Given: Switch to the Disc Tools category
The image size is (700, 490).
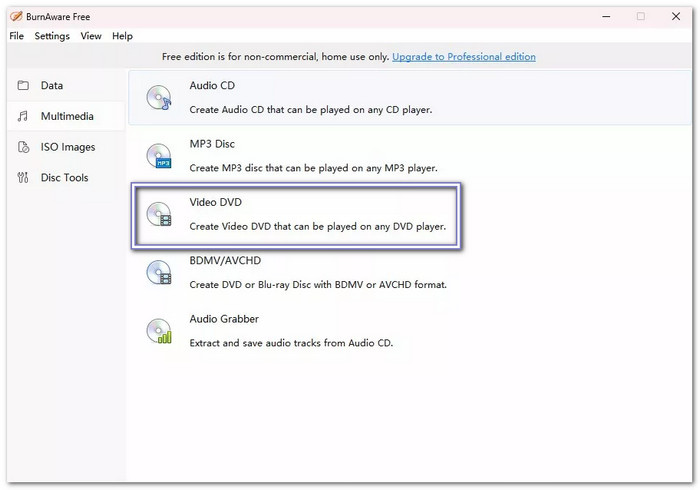Looking at the screenshot, I should pos(66,178).
